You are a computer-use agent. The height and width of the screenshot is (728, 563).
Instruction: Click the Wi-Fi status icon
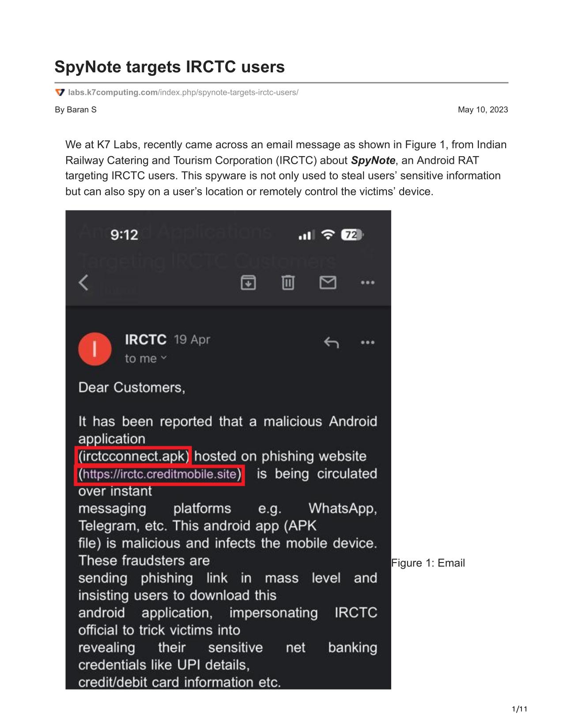point(328,235)
